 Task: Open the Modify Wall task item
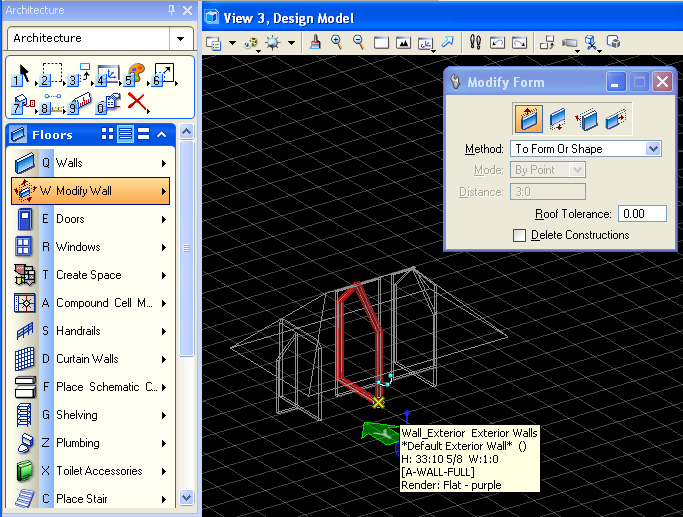(91, 191)
